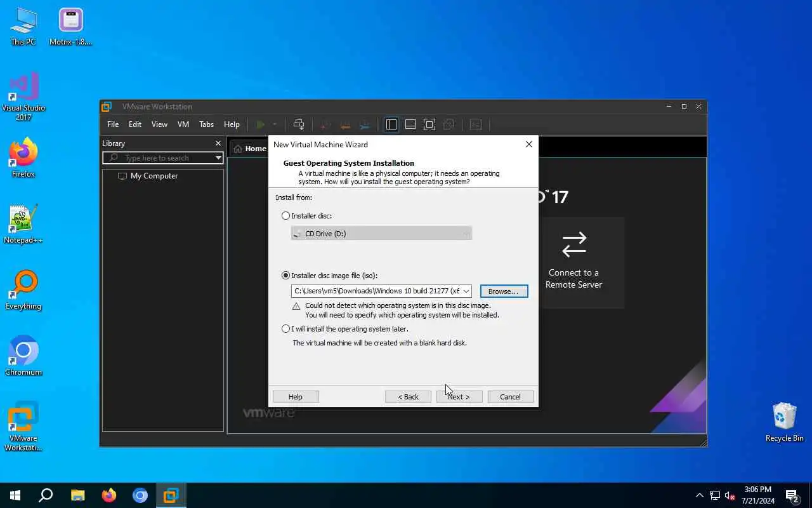This screenshot has width=812, height=508.
Task: Click the Library search field
Action: tap(159, 158)
